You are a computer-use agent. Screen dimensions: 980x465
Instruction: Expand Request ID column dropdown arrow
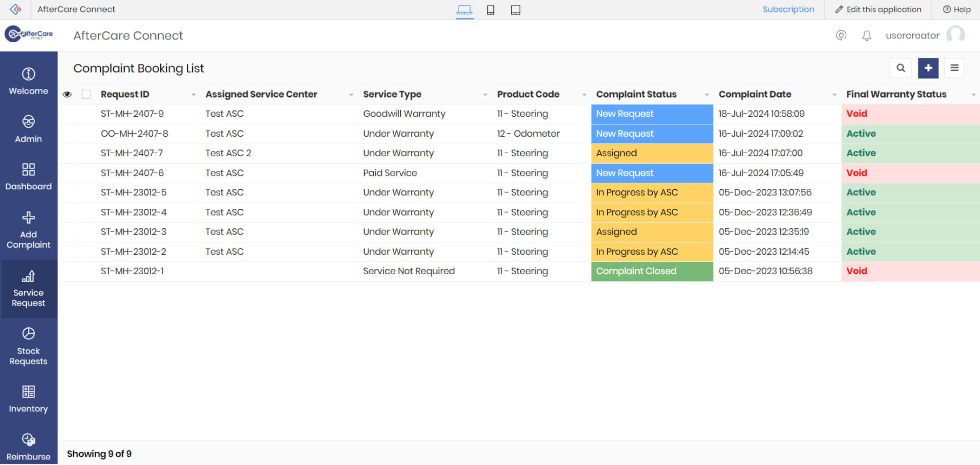point(194,95)
